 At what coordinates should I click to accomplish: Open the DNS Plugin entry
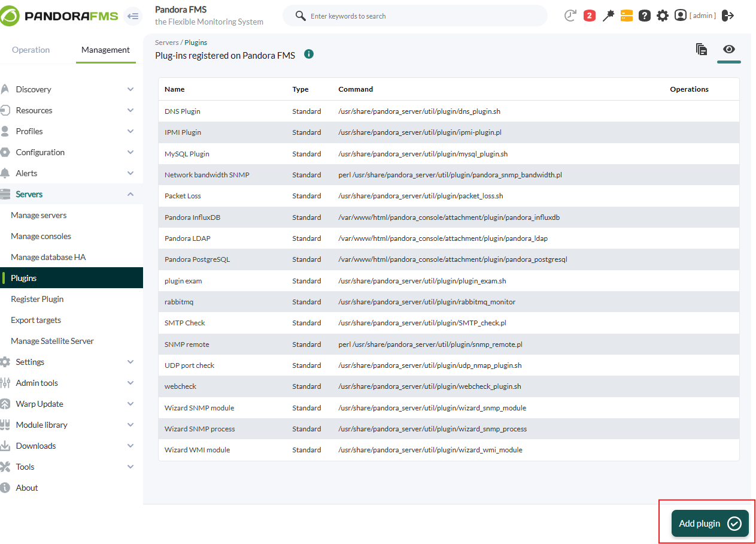tap(183, 111)
